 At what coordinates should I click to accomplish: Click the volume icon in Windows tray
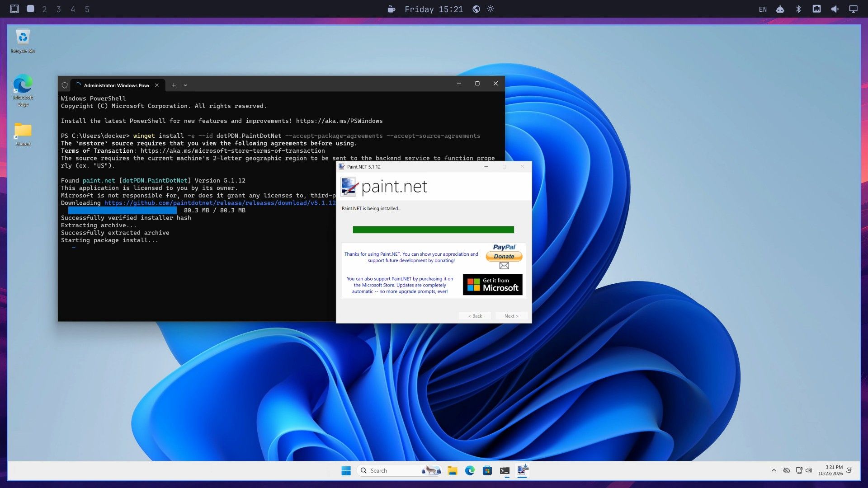(x=809, y=470)
